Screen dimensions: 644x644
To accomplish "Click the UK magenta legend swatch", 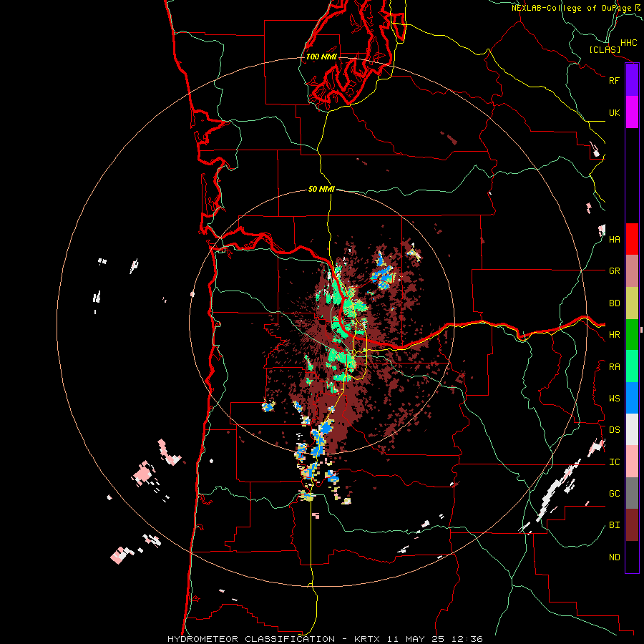I will (632, 112).
